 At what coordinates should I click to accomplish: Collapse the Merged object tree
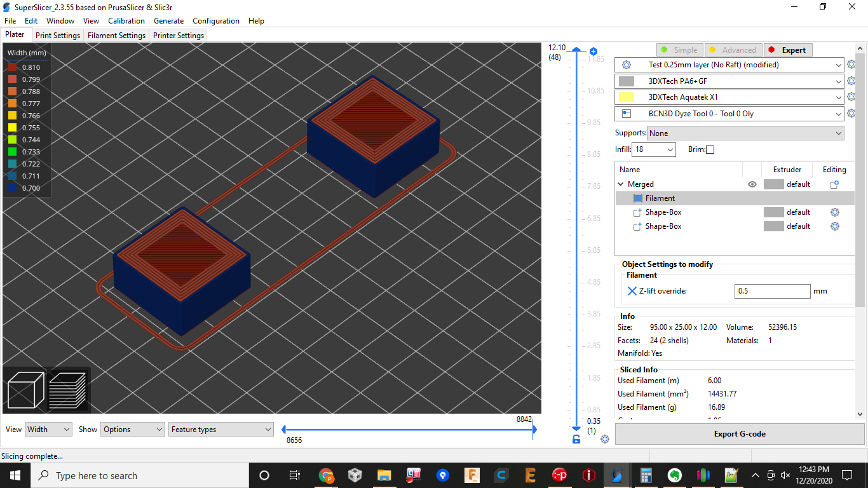[x=621, y=184]
